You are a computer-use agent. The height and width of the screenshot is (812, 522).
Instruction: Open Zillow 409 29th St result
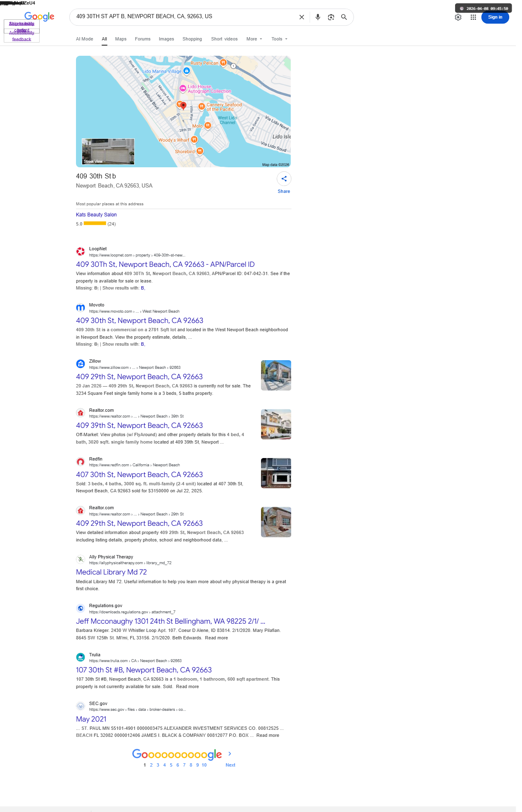[139, 377]
